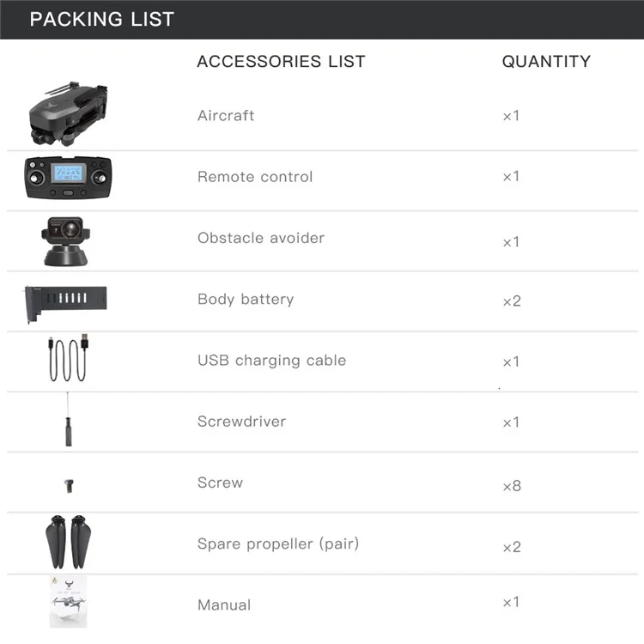Image resolution: width=644 pixels, height=644 pixels.
Task: Click the PACKING LIST header title
Action: click(102, 19)
